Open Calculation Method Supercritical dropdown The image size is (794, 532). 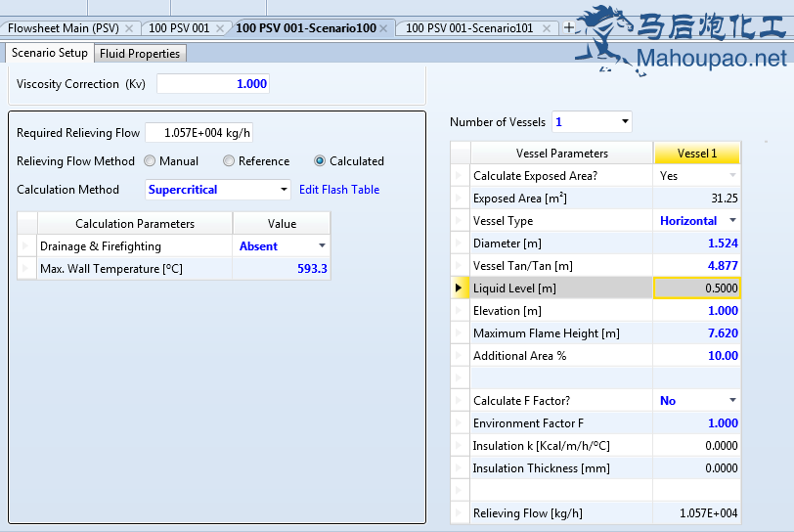pos(284,190)
